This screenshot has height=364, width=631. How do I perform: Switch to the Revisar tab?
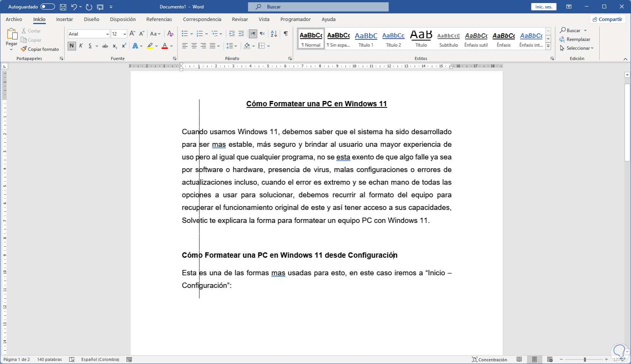click(240, 19)
